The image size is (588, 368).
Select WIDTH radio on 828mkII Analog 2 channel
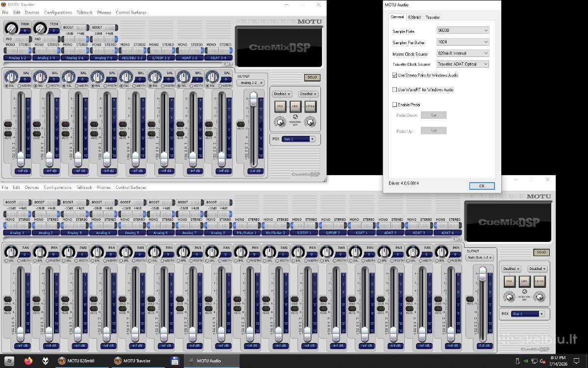48,261
